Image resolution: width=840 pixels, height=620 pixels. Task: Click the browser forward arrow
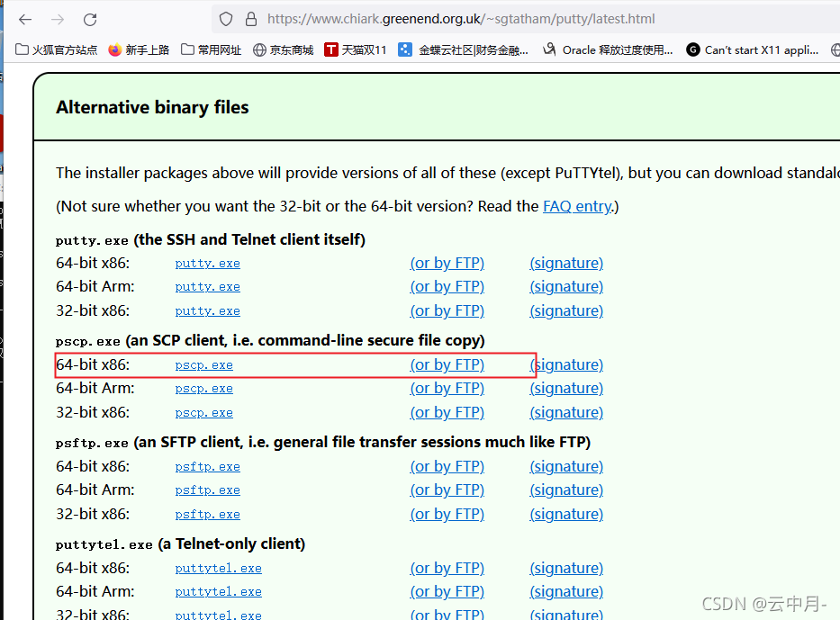[58, 20]
